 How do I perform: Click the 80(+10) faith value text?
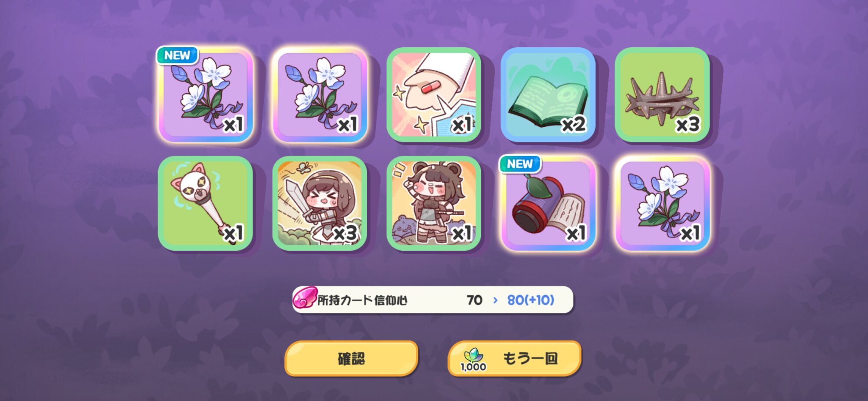click(531, 300)
